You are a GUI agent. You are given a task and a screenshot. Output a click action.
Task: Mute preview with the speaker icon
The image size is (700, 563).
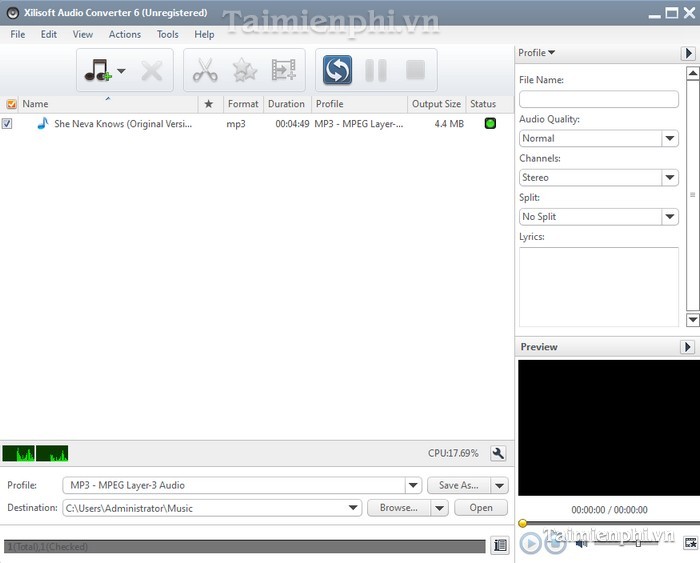pos(581,543)
